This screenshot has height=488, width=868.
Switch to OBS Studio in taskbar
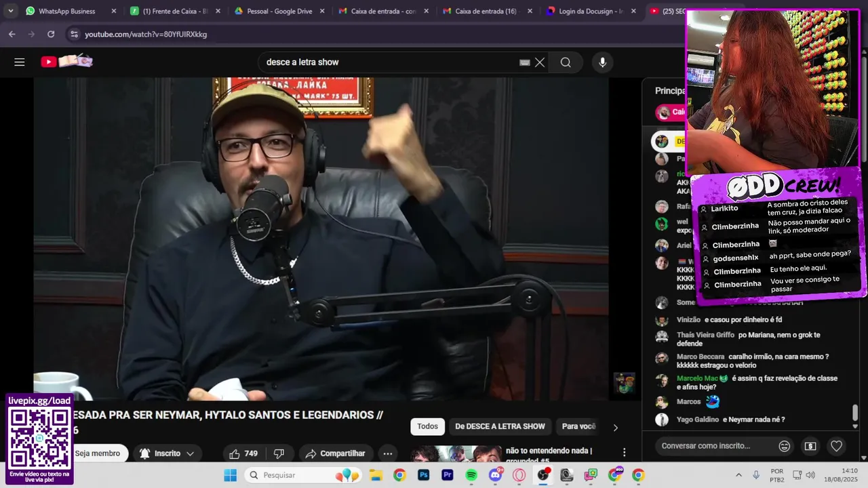pos(543,475)
